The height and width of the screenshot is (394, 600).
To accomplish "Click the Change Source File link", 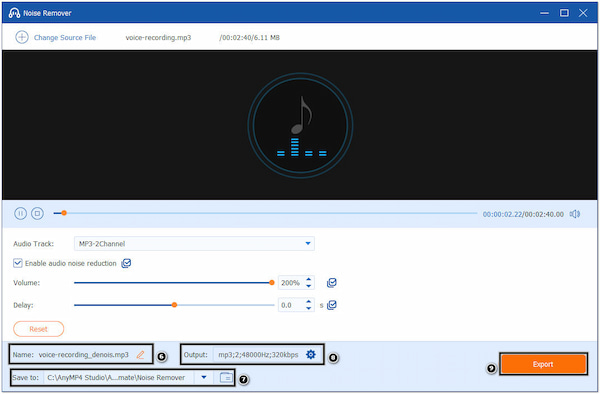I will pos(65,37).
